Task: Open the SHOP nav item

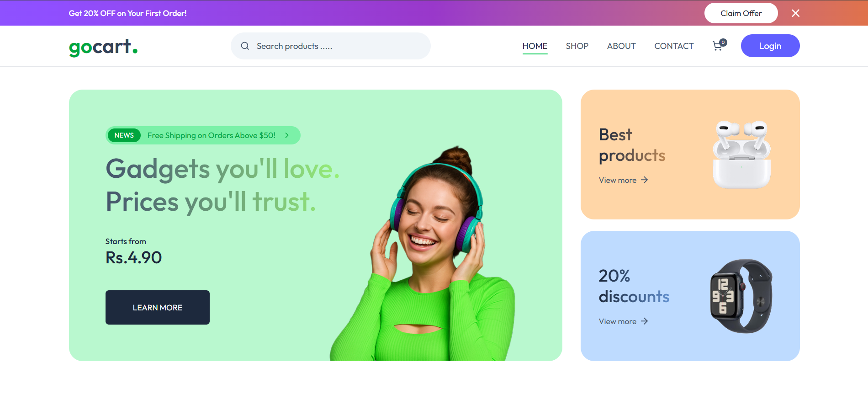Action: tap(577, 46)
